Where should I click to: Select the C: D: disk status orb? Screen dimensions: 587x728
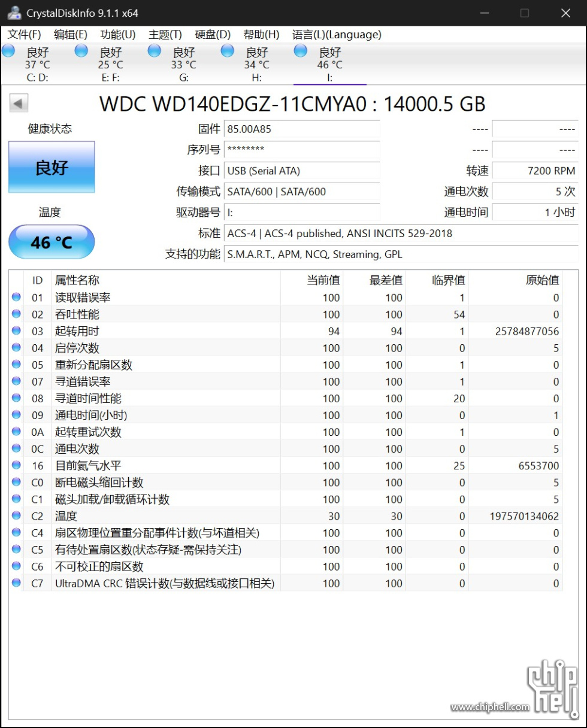[8, 51]
